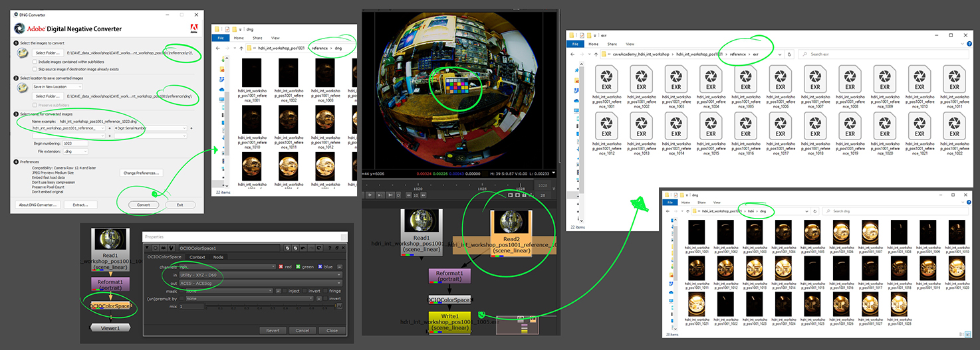Open the 'in' colorspace dropdown Utility - XYZ - D60
Viewport: 980px width, 350px height.
261,275
